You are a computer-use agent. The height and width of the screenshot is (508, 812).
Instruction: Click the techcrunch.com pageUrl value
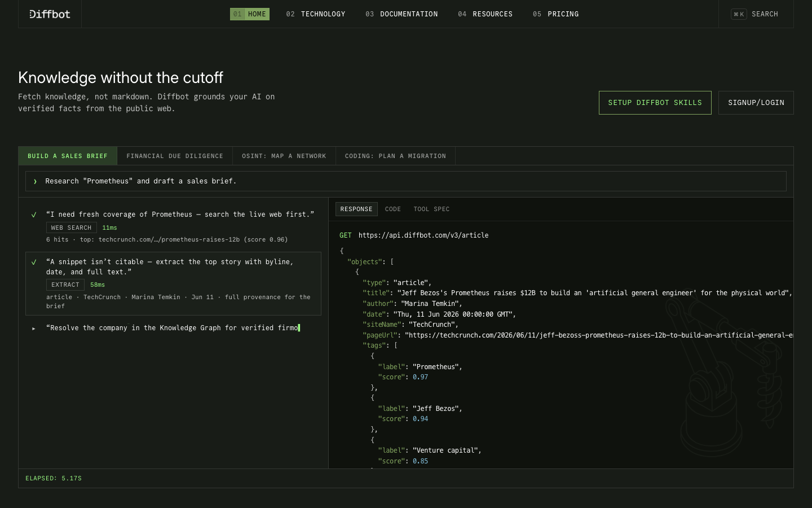pyautogui.click(x=599, y=335)
